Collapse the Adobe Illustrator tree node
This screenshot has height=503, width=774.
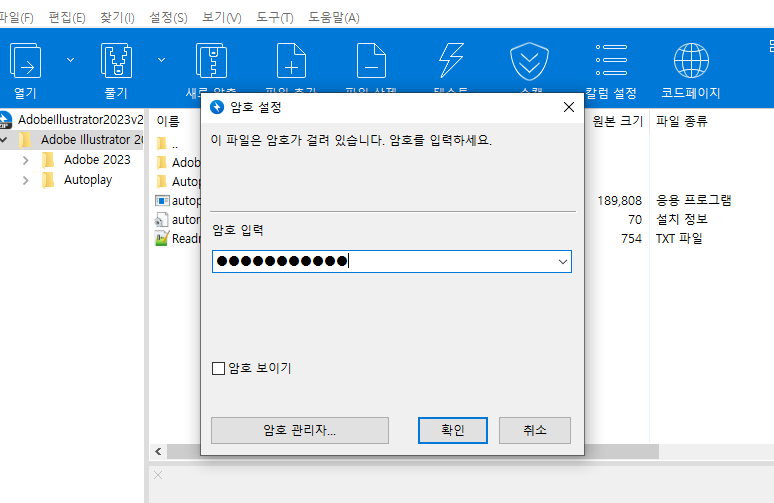click(x=4, y=140)
